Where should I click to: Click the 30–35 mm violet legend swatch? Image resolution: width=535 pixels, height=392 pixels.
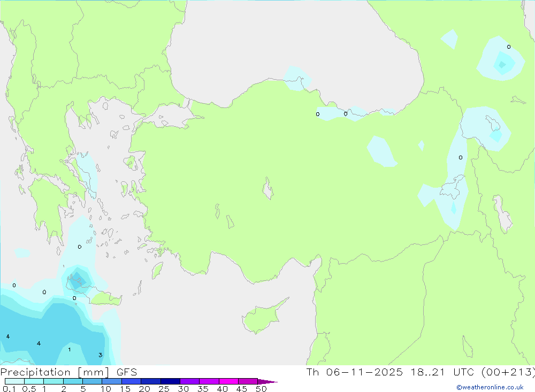(189, 381)
